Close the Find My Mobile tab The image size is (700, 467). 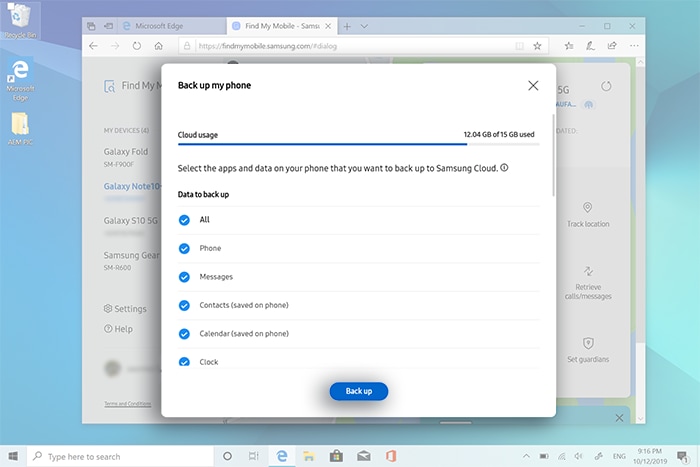(328, 26)
